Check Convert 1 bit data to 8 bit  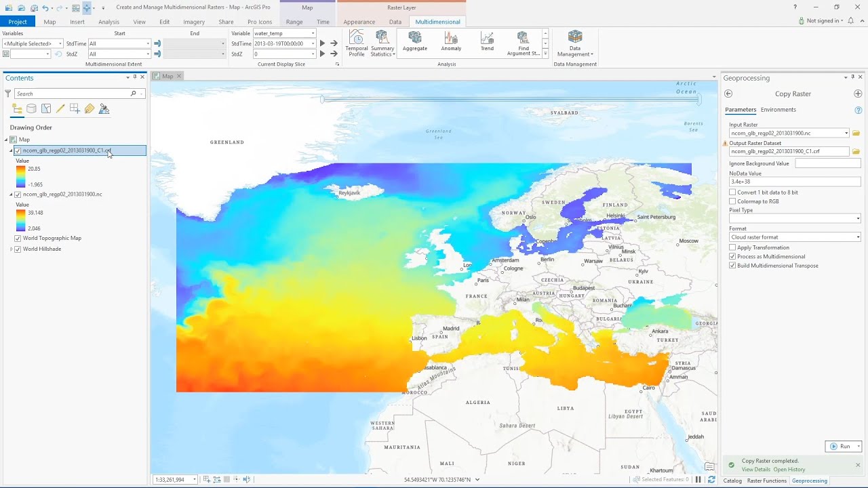coord(732,192)
